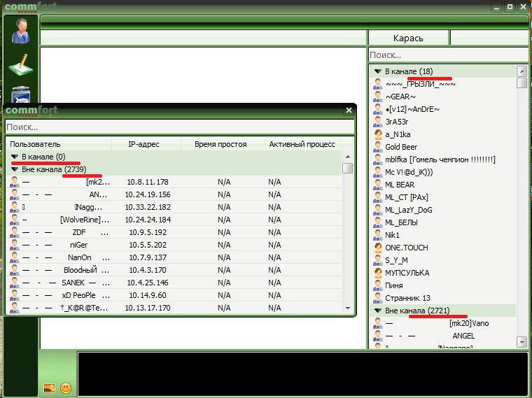The image size is (532, 398).
Task: Collapse the 'В канале (18)' group
Action: click(377, 71)
